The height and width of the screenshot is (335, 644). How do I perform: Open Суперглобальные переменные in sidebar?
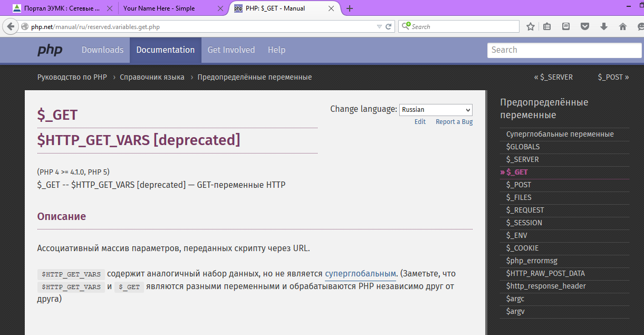560,134
